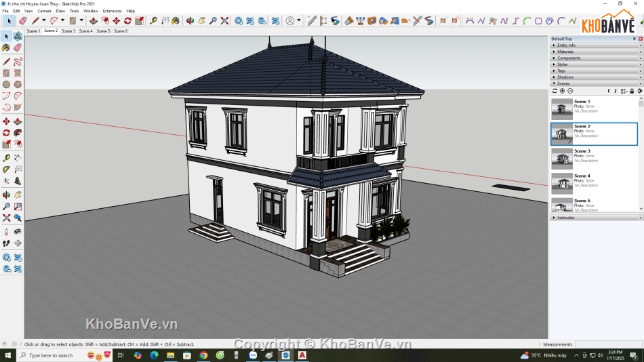Click the user account profile icon
The width and height of the screenshot is (644, 362).
(290, 20)
